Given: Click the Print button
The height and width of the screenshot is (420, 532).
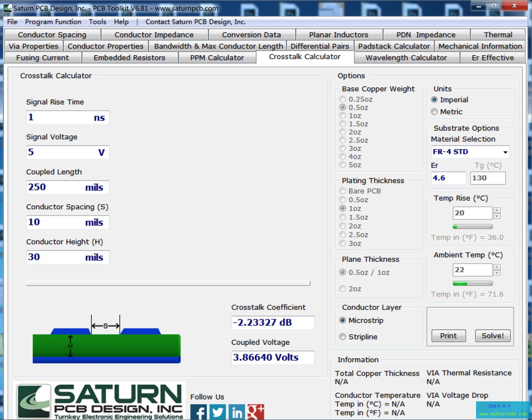Looking at the screenshot, I should [x=448, y=335].
